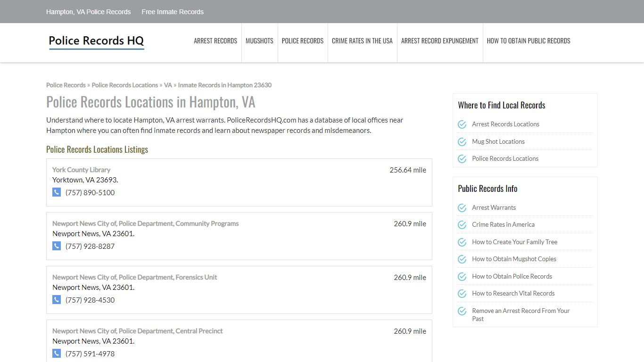Viewport: 644px width, 362px height.
Task: Go to VA breadcrumb link
Action: pos(168,85)
